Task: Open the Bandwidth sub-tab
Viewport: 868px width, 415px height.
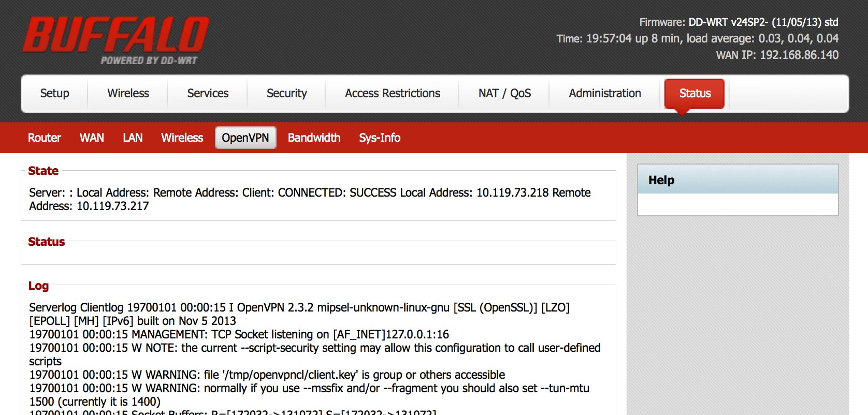Action: (314, 138)
